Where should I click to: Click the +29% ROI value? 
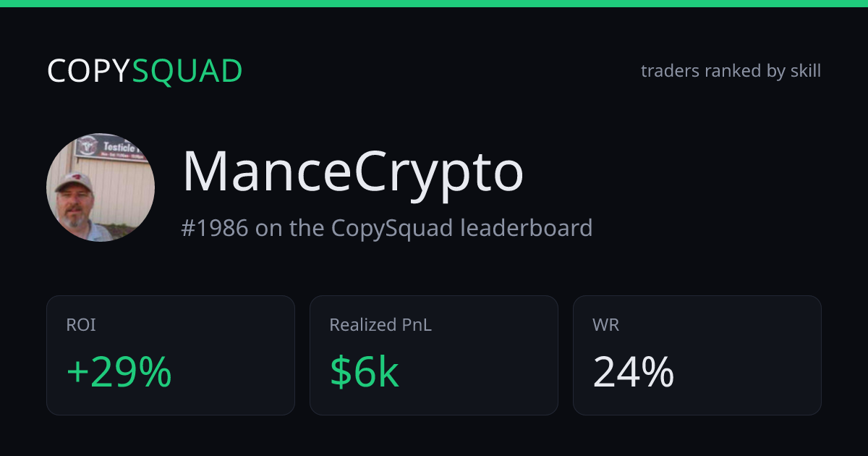click(119, 373)
